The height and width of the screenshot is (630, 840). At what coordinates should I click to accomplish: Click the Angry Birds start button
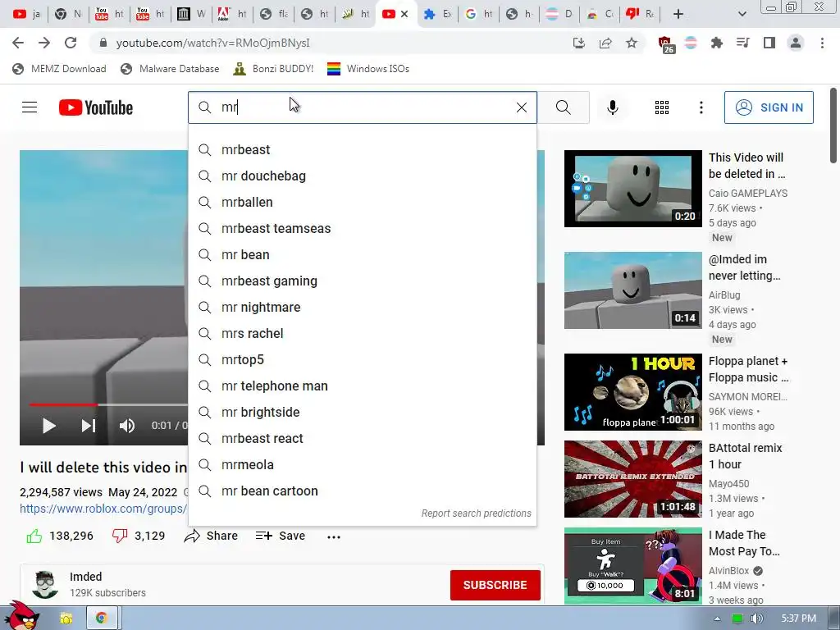point(21,616)
